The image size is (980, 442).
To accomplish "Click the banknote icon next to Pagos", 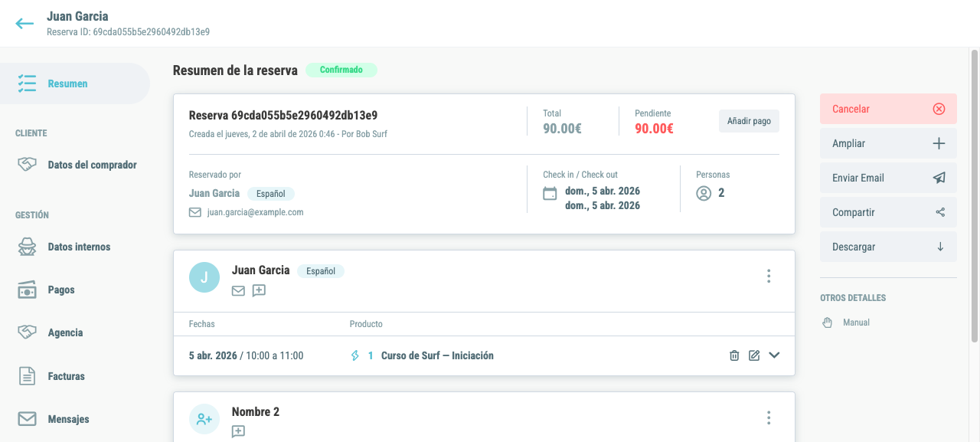I will click(28, 290).
